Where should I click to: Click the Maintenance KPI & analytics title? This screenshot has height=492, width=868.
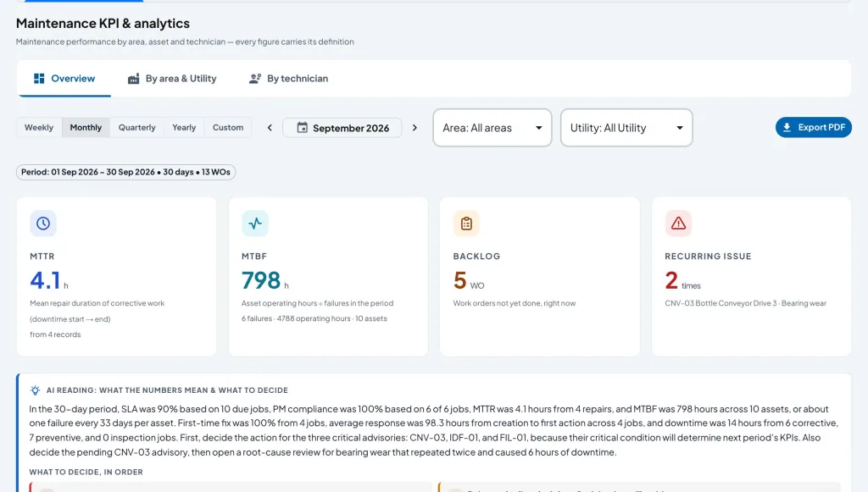tap(103, 23)
